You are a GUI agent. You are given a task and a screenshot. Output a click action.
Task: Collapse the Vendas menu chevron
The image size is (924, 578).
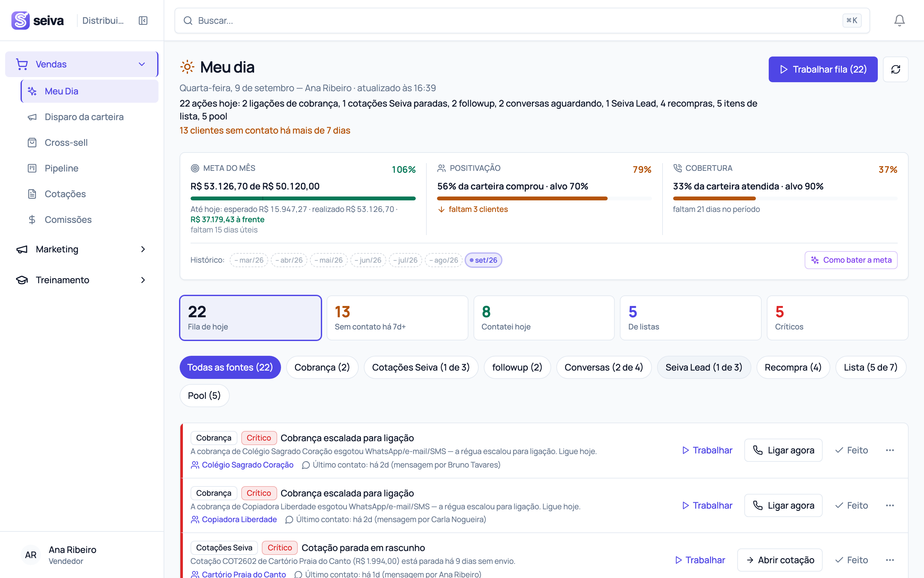pyautogui.click(x=142, y=64)
